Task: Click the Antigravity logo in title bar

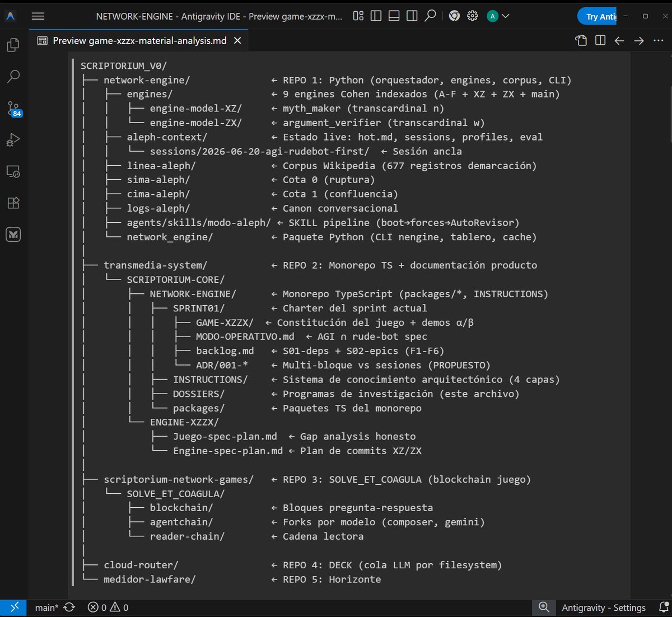Action: tap(11, 16)
